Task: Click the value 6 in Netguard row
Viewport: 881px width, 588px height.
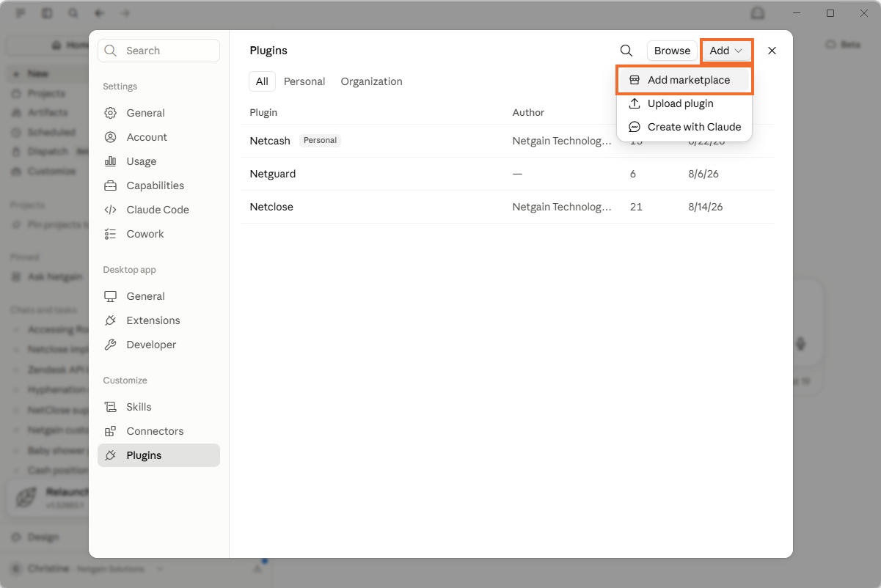Action: pyautogui.click(x=633, y=174)
